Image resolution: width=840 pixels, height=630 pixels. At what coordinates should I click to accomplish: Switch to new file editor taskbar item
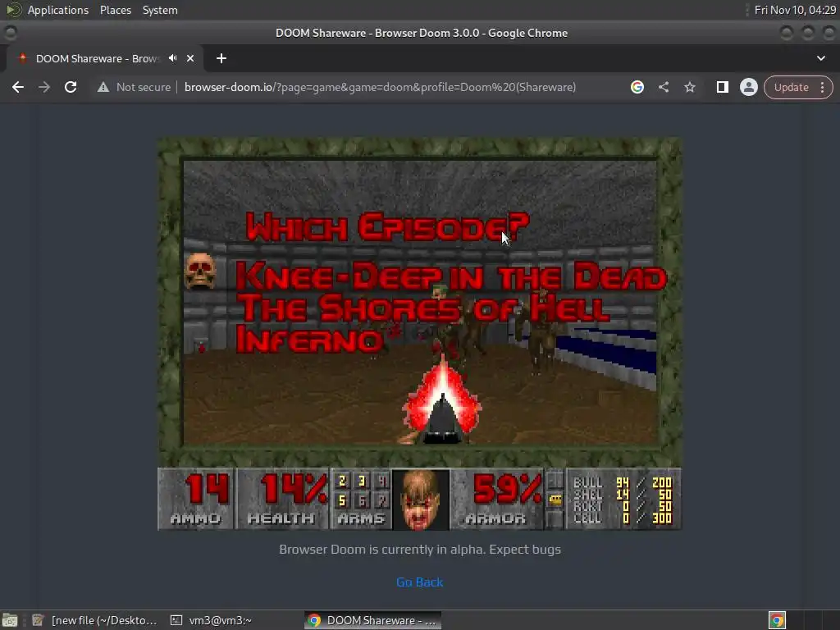[x=95, y=620]
